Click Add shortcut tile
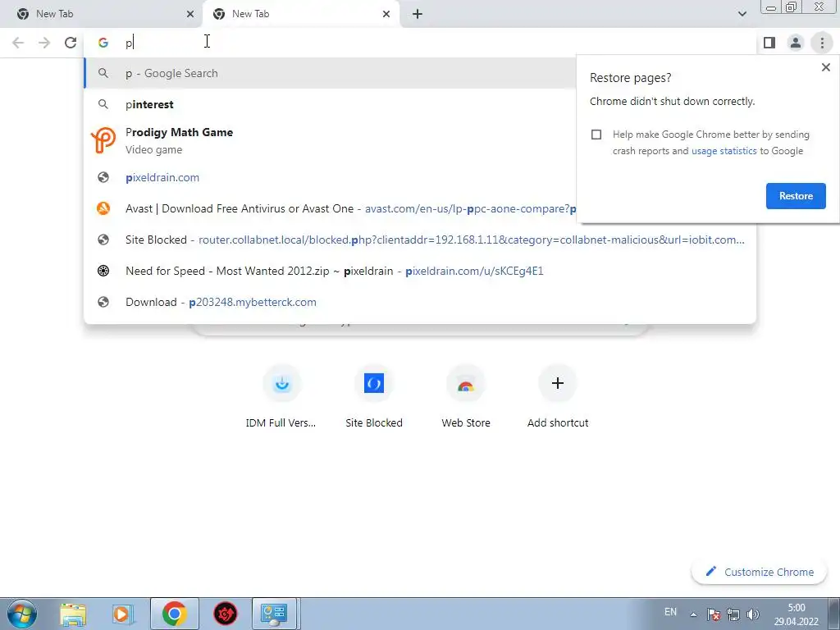The width and height of the screenshot is (840, 630). 558,396
